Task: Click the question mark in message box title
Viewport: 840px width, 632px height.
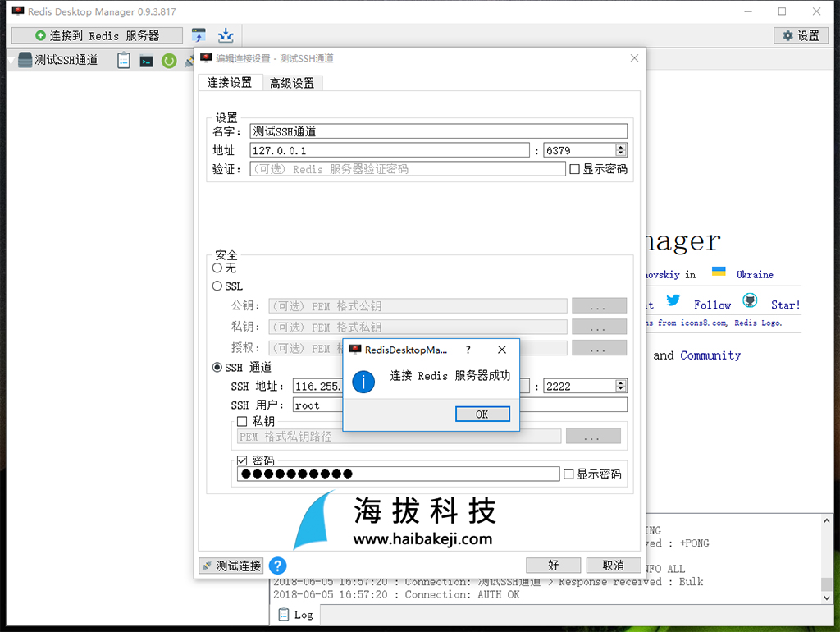Action: 468,350
